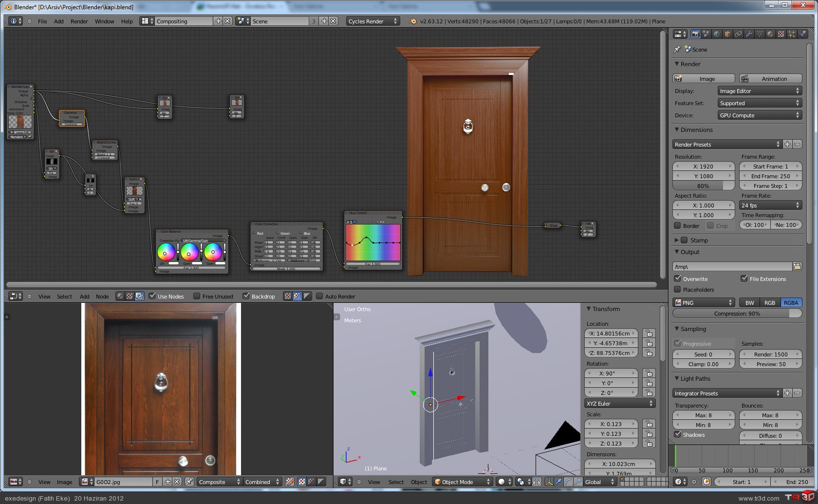Open the Object Data triangle tab
This screenshot has height=504, width=818.
click(x=760, y=34)
